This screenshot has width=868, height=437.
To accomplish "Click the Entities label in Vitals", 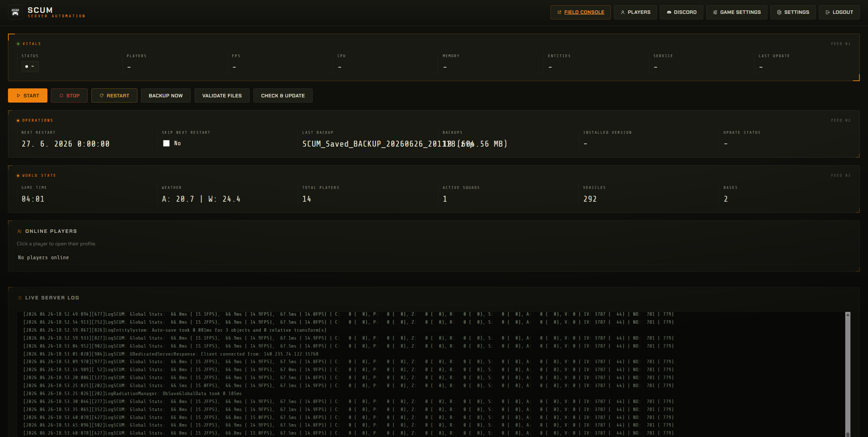I will pos(559,56).
